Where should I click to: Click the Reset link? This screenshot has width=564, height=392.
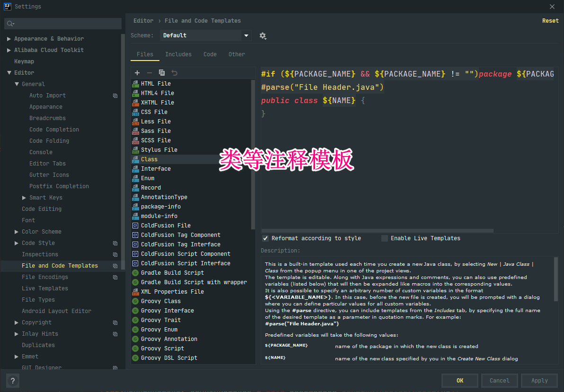pyautogui.click(x=550, y=21)
